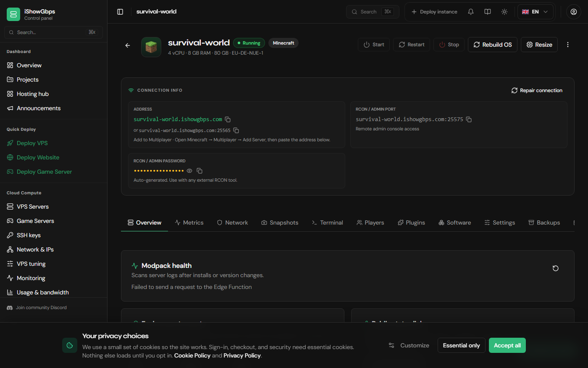
Task: Open Announcements in the sidebar
Action: pos(53,108)
